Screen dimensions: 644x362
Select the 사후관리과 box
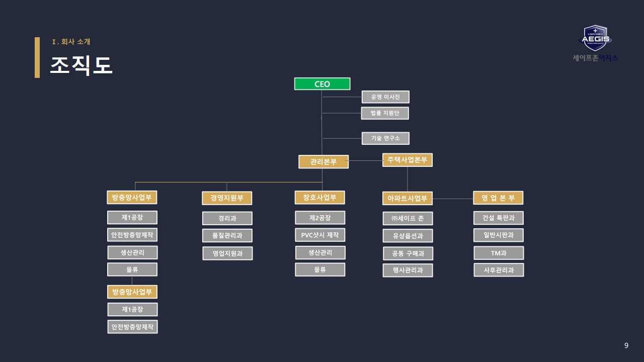499,270
